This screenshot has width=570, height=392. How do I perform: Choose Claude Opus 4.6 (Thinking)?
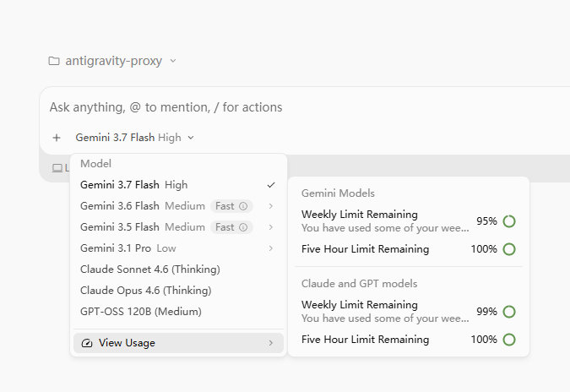pyautogui.click(x=178, y=291)
